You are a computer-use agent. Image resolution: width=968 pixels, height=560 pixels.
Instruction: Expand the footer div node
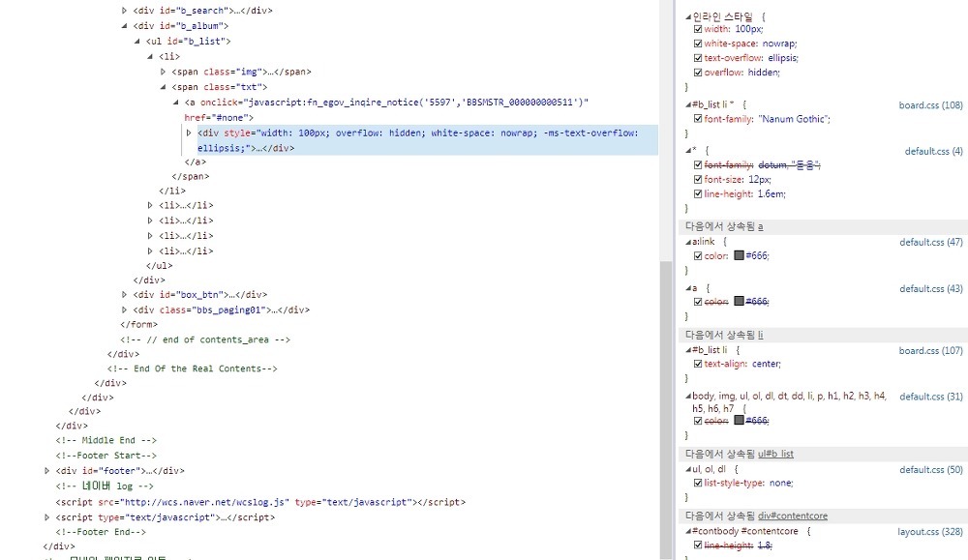[x=46, y=471]
